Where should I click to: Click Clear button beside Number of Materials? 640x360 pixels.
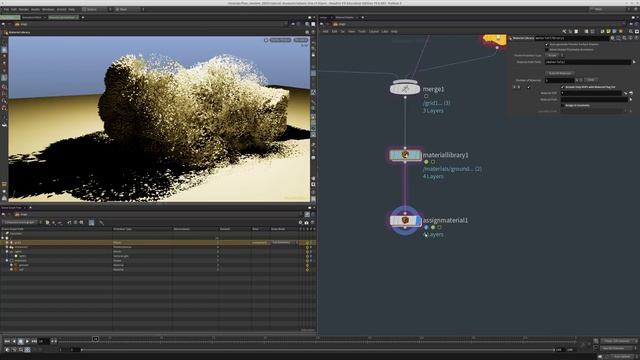tap(591, 80)
